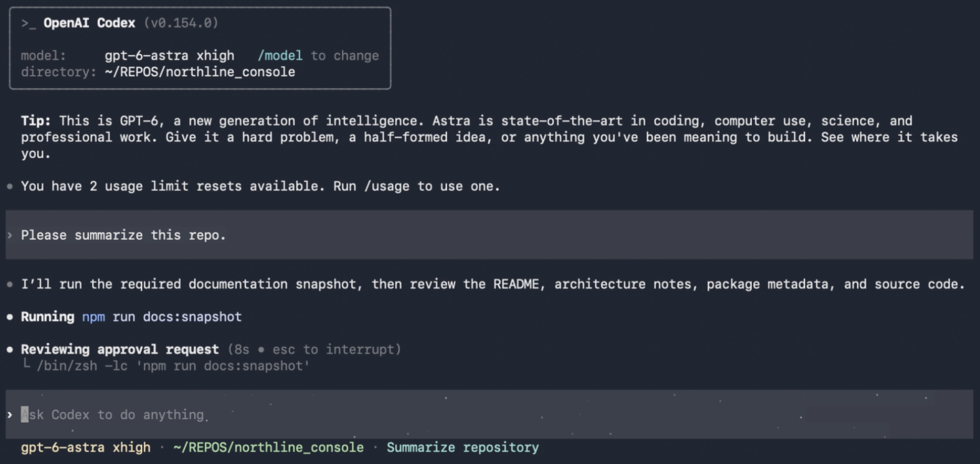
Task: Click the usage limit resets notice line
Action: [260, 186]
